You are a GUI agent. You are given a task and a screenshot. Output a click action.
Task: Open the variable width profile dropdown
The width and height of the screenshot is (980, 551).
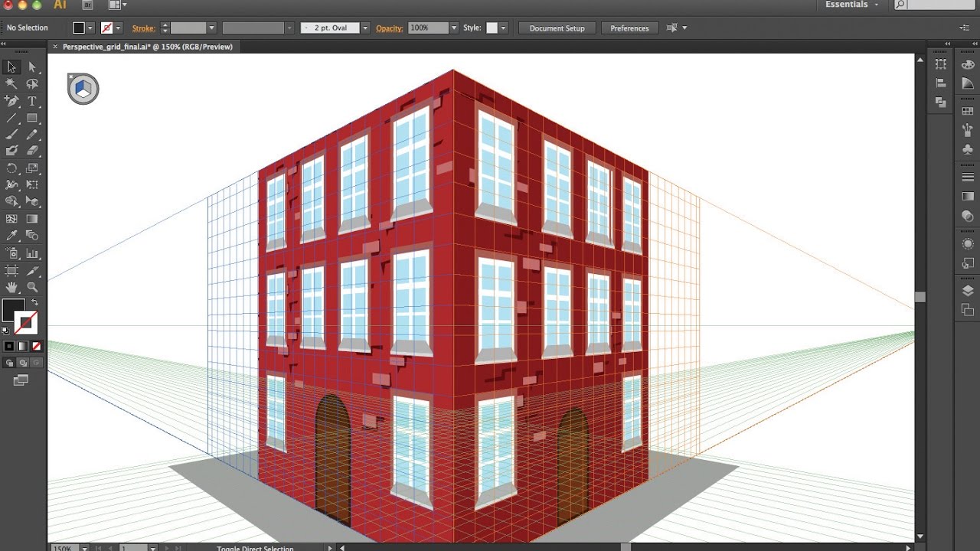289,28
